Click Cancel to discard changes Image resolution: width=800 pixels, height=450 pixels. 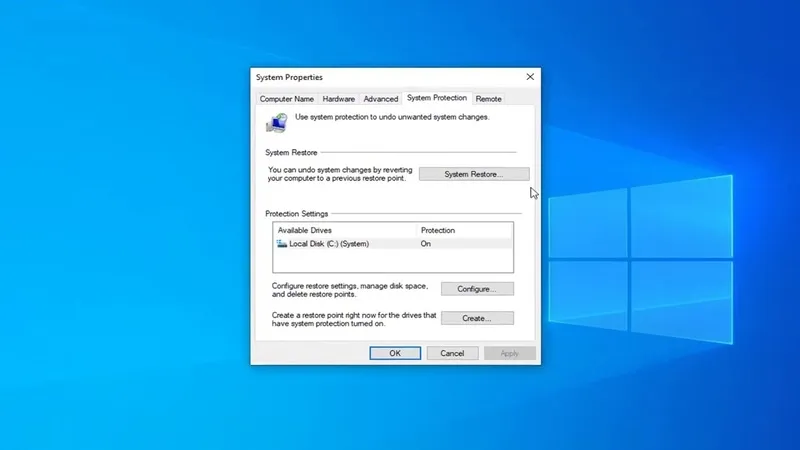coord(452,353)
